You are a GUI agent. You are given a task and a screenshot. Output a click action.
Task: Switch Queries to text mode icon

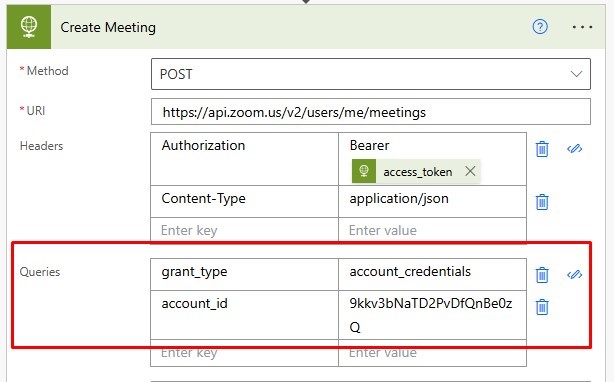click(574, 274)
